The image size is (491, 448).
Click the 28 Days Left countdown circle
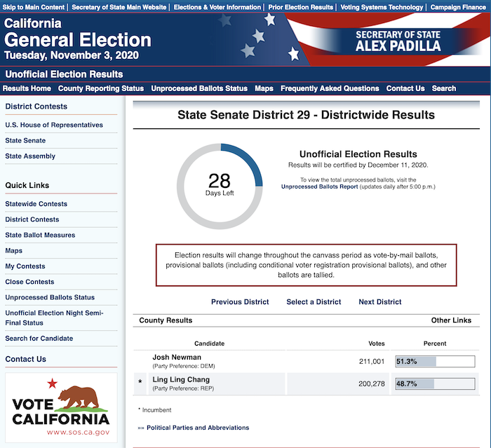(x=220, y=186)
